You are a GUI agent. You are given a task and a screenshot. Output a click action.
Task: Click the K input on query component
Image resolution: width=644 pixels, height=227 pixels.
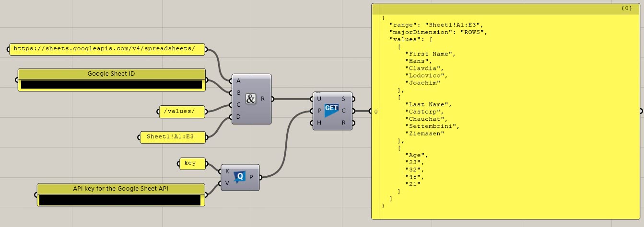point(227,171)
